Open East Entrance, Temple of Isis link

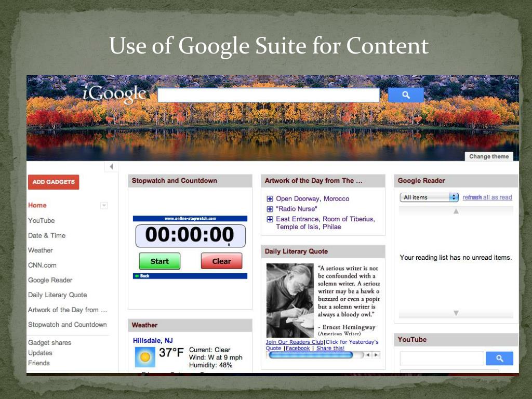tap(325, 223)
